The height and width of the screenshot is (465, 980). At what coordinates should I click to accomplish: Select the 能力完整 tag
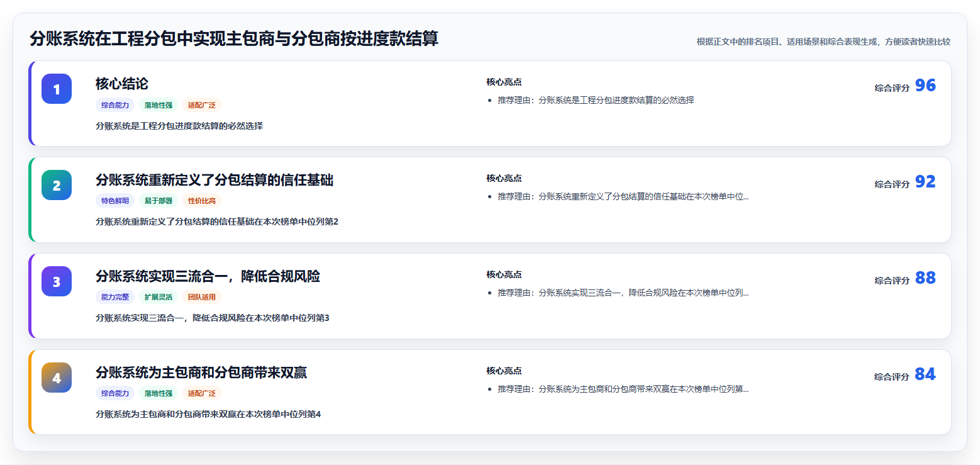115,297
